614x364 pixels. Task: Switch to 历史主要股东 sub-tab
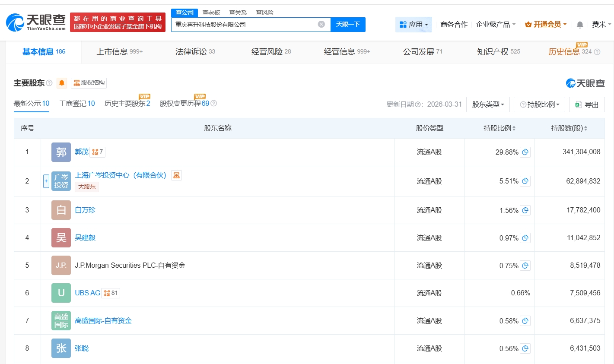(x=127, y=104)
